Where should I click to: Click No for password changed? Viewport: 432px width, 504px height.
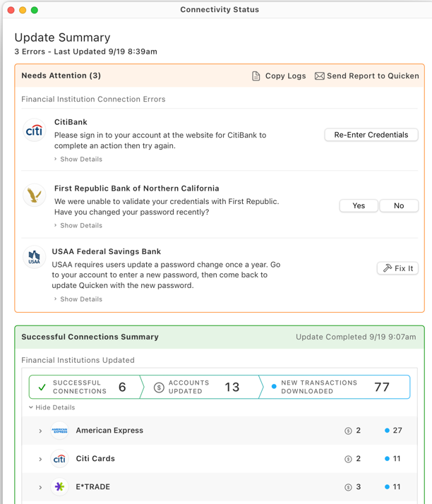coord(399,205)
